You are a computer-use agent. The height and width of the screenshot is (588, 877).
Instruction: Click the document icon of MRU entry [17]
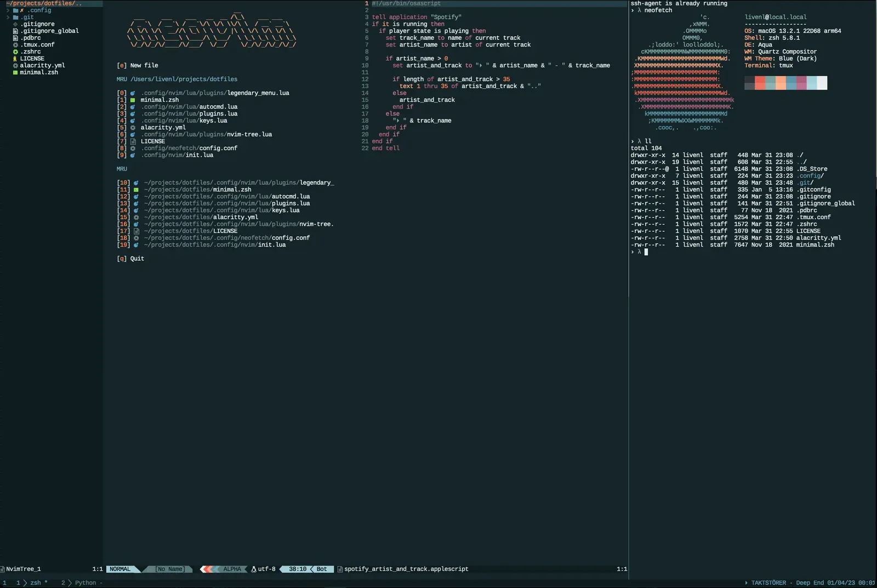136,231
